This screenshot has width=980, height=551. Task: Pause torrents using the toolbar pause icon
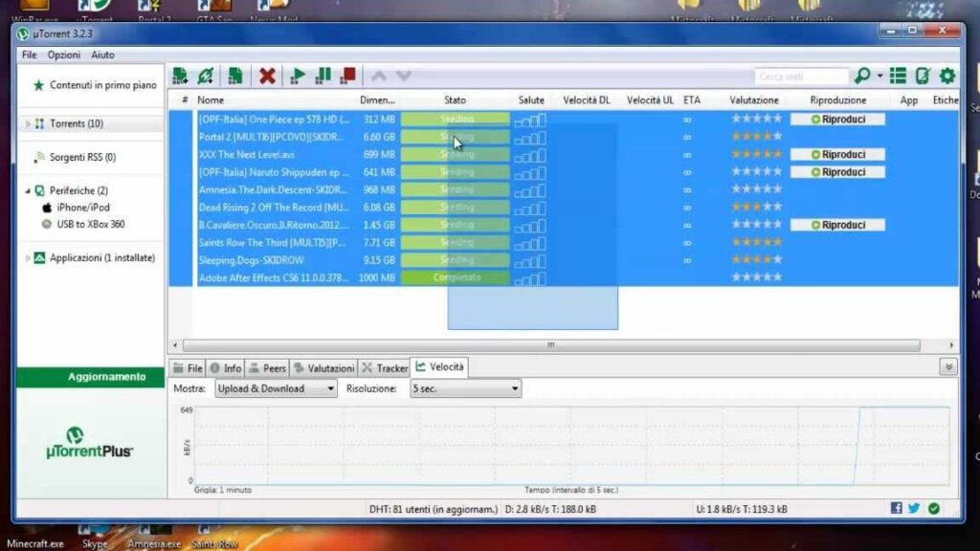(x=323, y=76)
